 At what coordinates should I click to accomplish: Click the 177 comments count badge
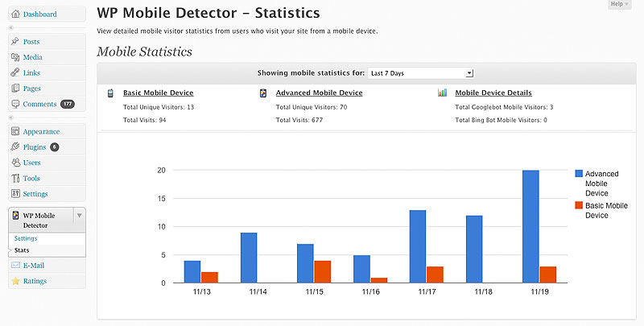[x=68, y=104]
